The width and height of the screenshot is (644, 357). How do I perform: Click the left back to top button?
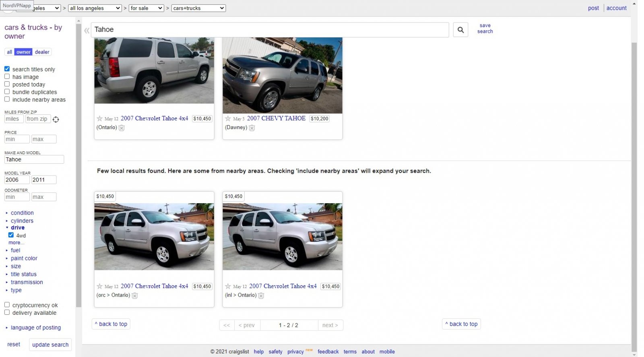111,324
